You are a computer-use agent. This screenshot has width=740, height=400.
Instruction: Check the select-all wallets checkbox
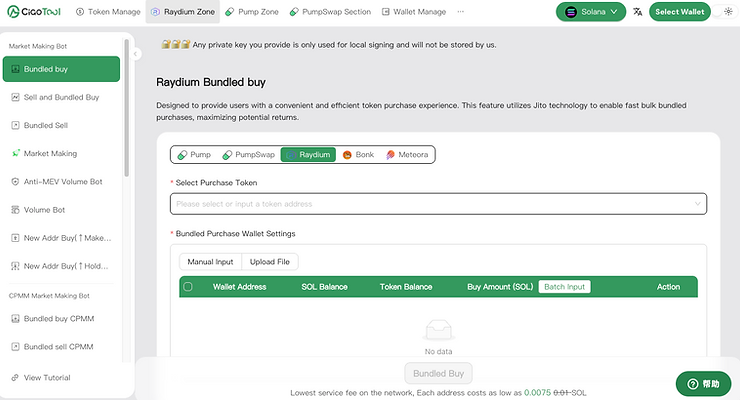188,287
